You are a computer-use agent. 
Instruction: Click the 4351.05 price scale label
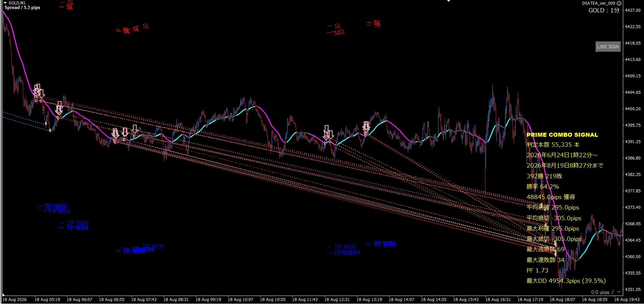pyautogui.click(x=633, y=290)
